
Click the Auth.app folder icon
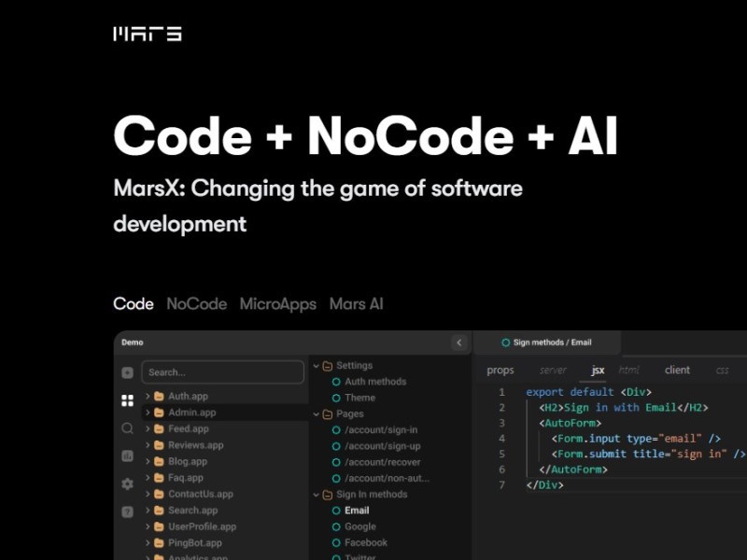(159, 396)
